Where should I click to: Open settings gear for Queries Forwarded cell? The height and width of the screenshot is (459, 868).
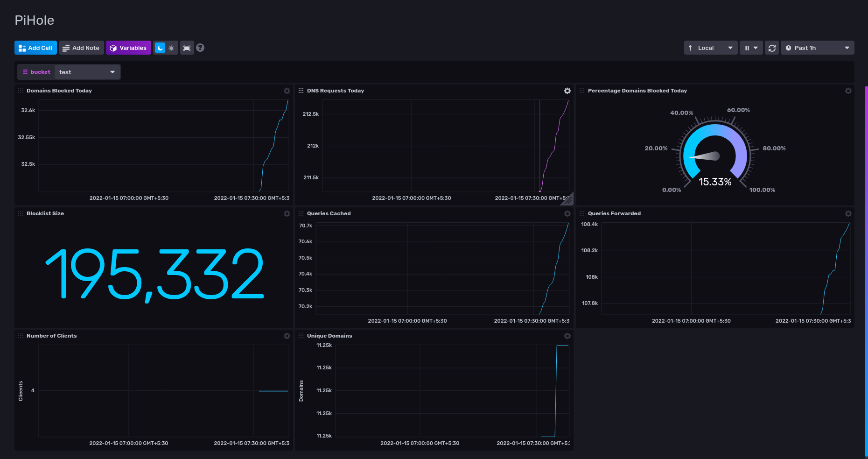point(848,213)
